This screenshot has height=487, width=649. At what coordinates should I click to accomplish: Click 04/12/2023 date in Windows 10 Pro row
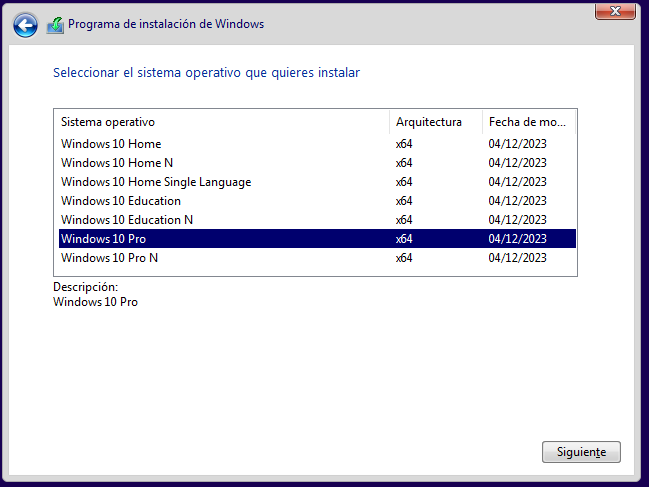pos(517,239)
